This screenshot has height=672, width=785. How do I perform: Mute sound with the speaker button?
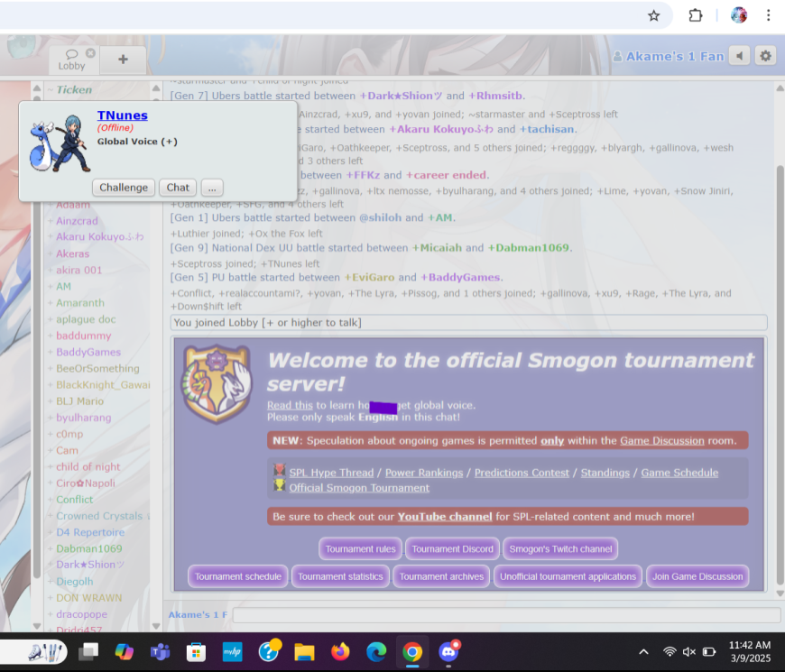[740, 56]
